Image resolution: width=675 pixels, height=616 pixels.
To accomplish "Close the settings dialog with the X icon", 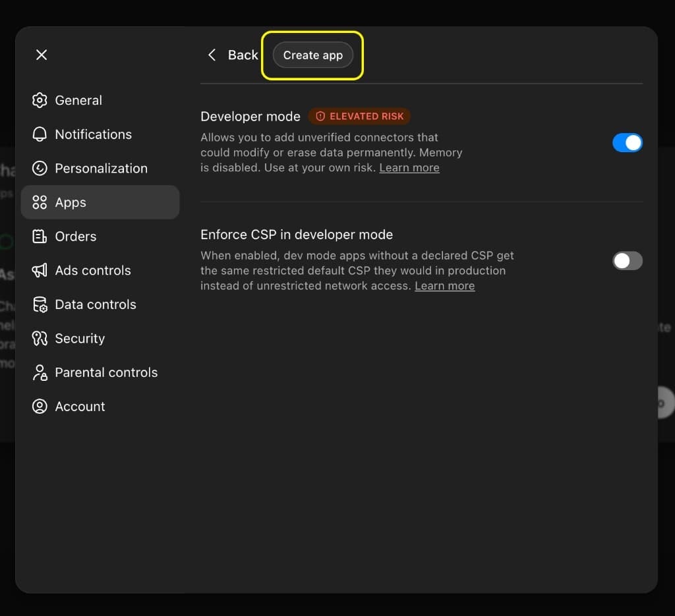I will (42, 55).
